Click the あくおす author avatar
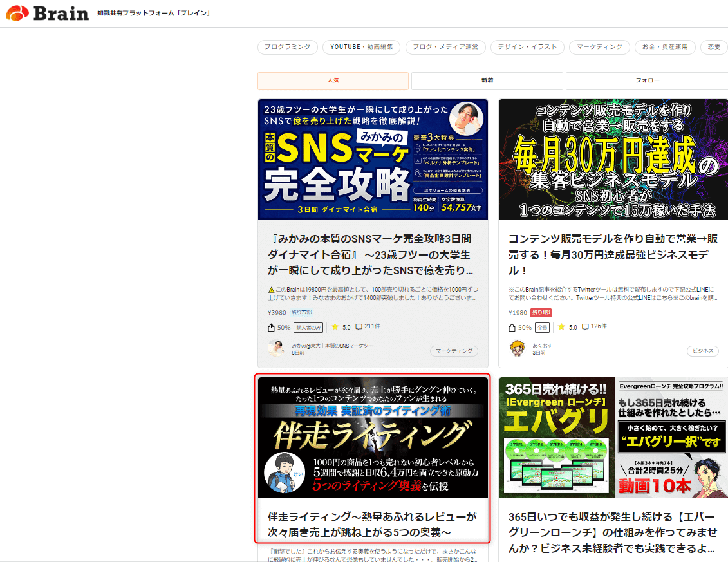The image size is (728, 562). (518, 348)
